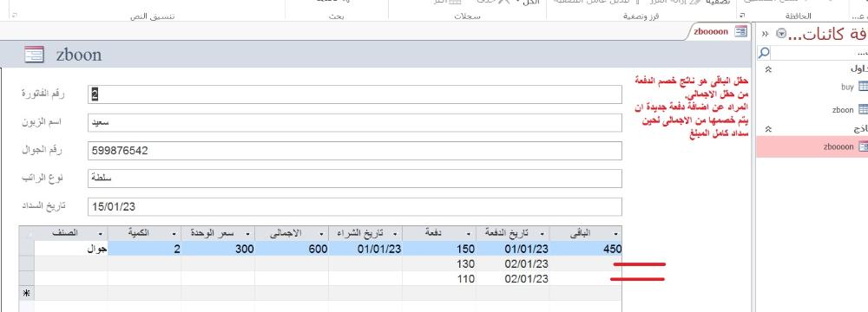868x312 pixels.
Task: Click the الباقي column header
Action: [586, 234]
